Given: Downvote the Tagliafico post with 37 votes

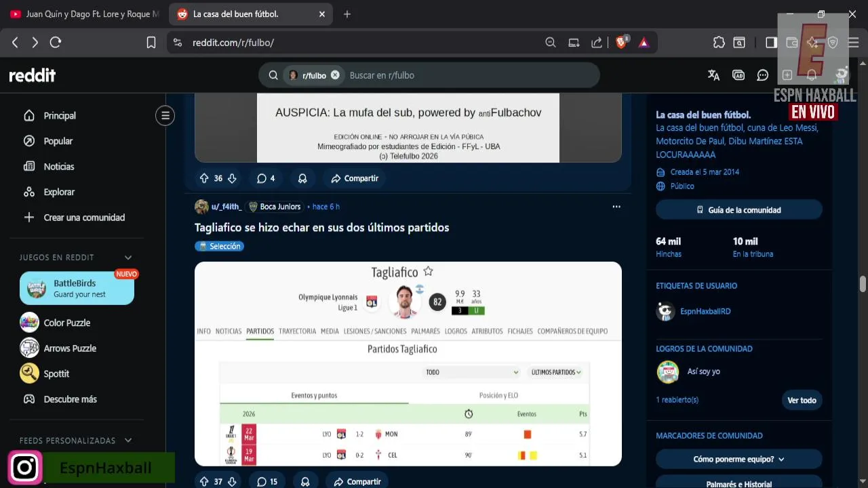Looking at the screenshot, I should (232, 482).
